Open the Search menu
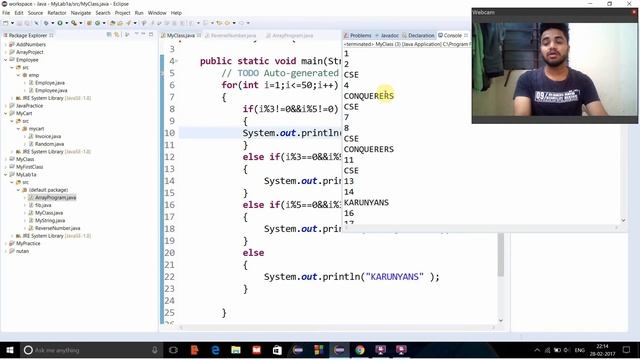Image resolution: width=640 pixels, height=360 pixels. coord(103,13)
